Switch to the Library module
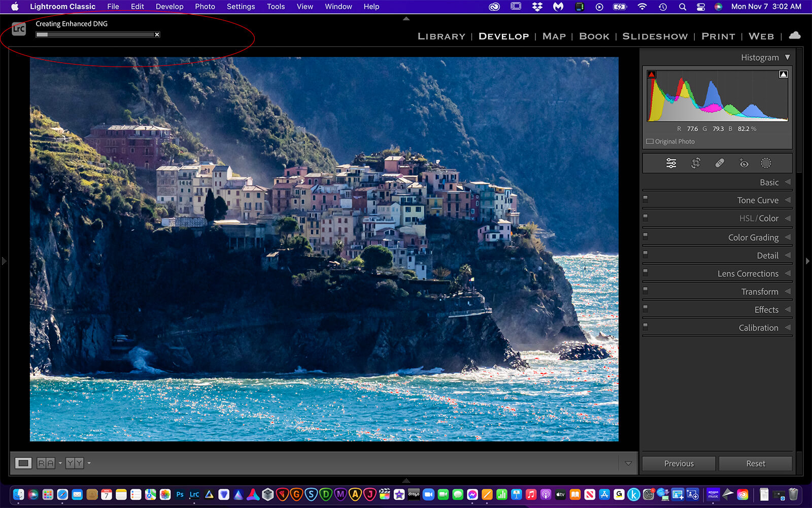 (441, 36)
